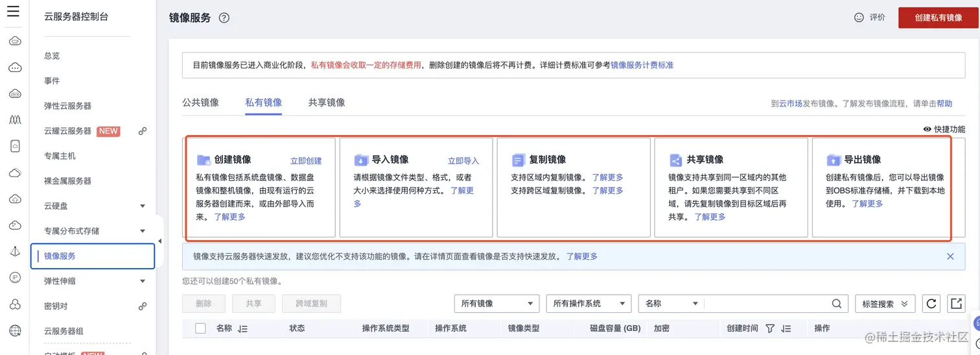Viewport: 980px width, 355px height.
Task: Click the help question mark beside 镜像服务
Action: point(224,18)
